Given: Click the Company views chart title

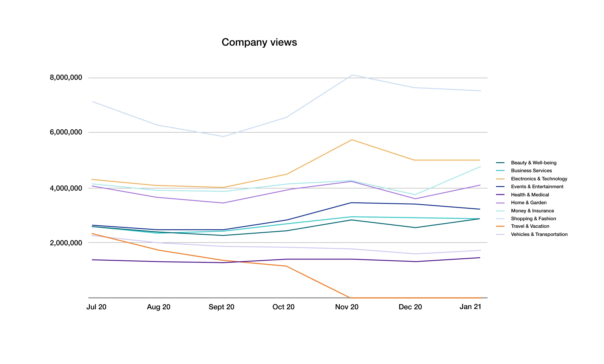Looking at the screenshot, I should click(x=259, y=42).
